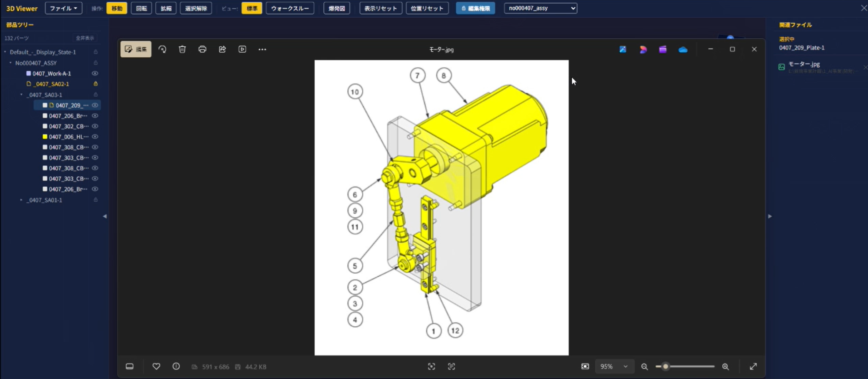The width and height of the screenshot is (868, 379).
Task: Mark image as favorite with heart icon
Action: tap(156, 366)
